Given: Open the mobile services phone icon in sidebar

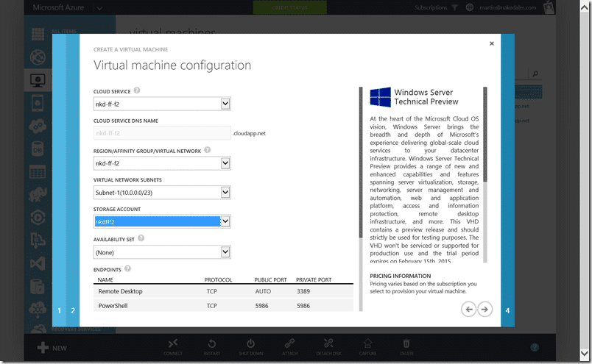Looking at the screenshot, I should [38, 104].
